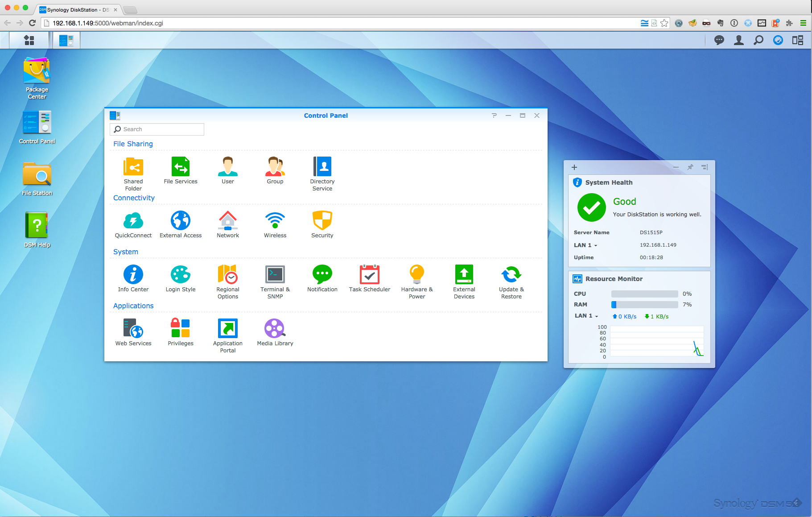Image resolution: width=812 pixels, height=517 pixels.
Task: Minimize the widget panel
Action: (676, 167)
